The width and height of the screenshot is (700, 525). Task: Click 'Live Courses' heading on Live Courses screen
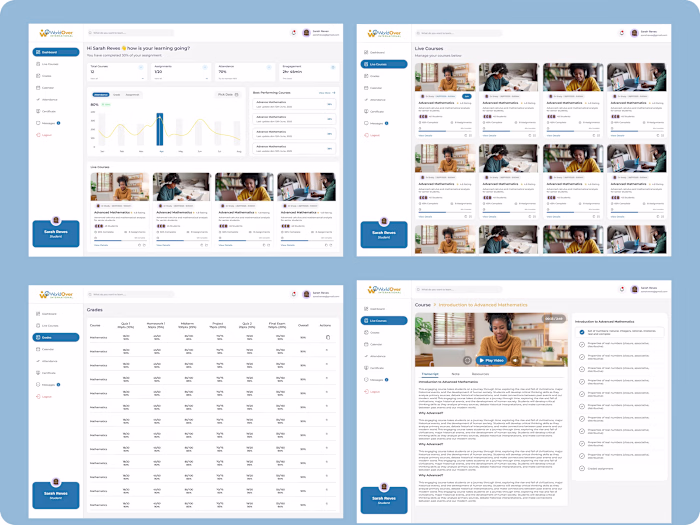[x=429, y=48]
